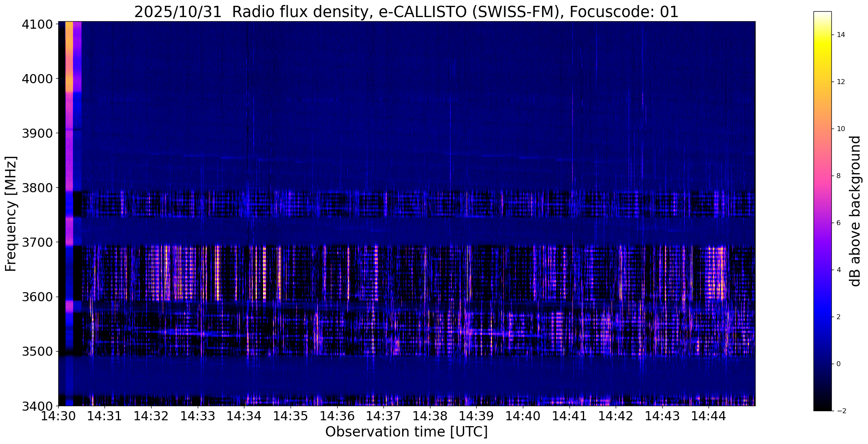
Task: Click the orange calibration stripe near 14:30
Action: pos(69,57)
